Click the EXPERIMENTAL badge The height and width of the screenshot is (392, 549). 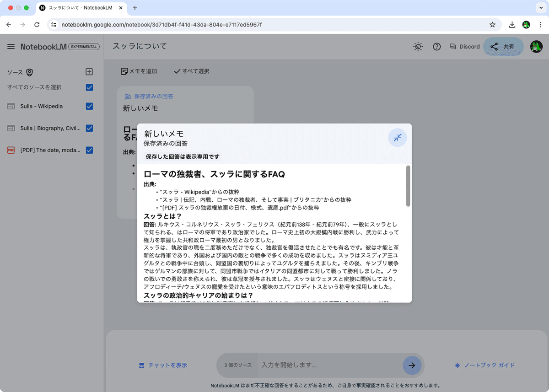pos(84,47)
